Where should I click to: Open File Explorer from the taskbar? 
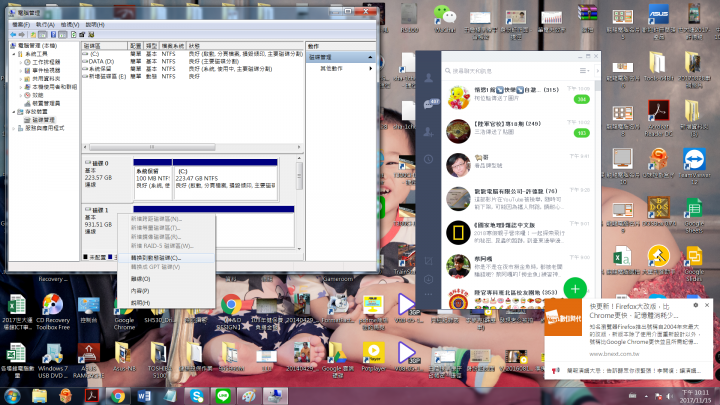39,396
